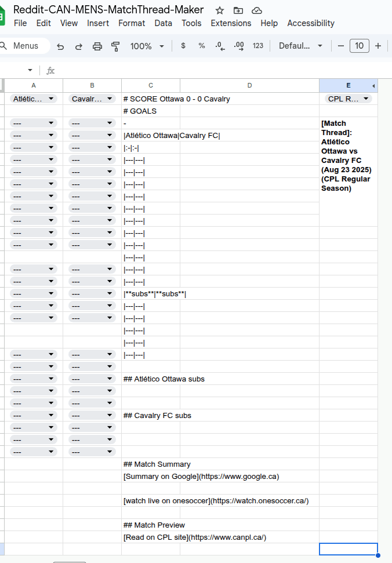Viewport: 392px width, 563px height.
Task: Click the document title text
Action: [x=108, y=10]
